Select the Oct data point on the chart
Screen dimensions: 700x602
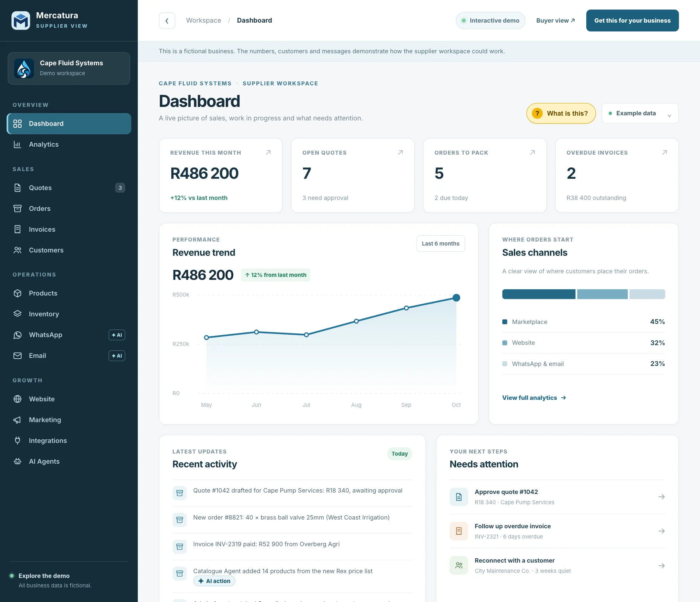tap(456, 298)
